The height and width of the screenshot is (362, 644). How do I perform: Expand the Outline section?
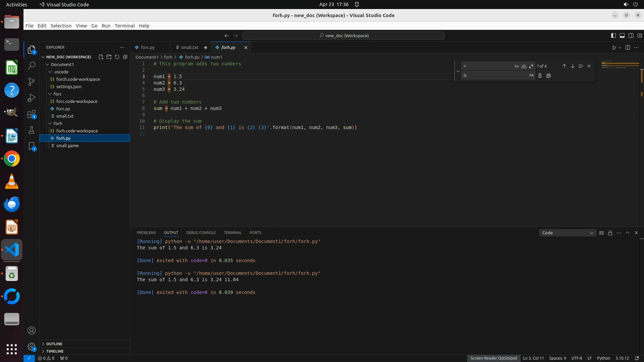[x=54, y=344]
